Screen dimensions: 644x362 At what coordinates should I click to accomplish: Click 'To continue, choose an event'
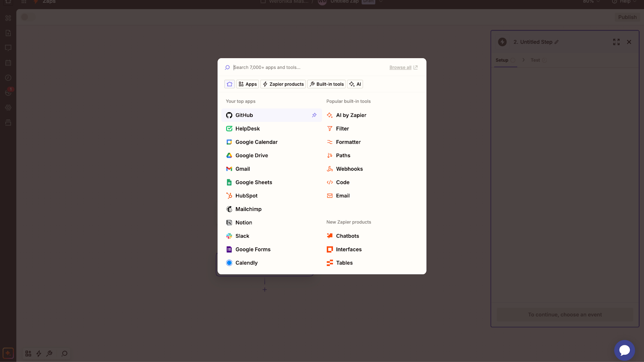565,314
